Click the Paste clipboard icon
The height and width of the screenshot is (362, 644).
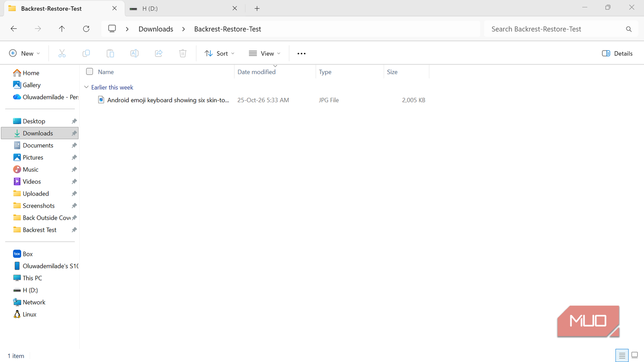coord(110,53)
